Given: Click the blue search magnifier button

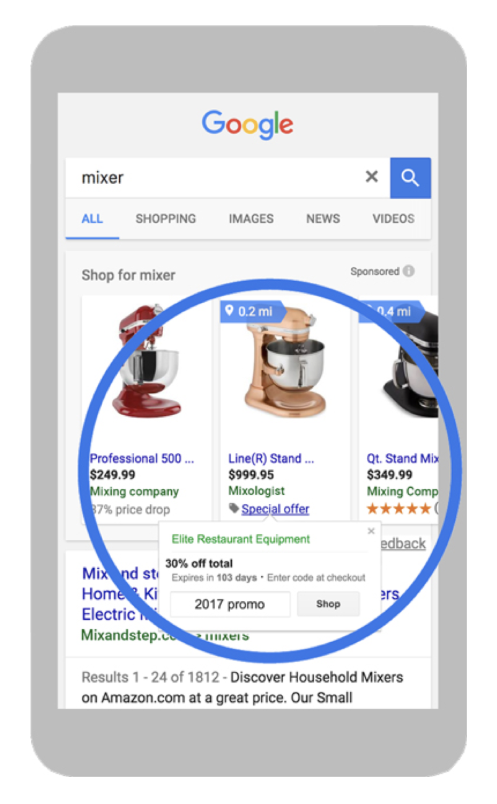Looking at the screenshot, I should [410, 178].
